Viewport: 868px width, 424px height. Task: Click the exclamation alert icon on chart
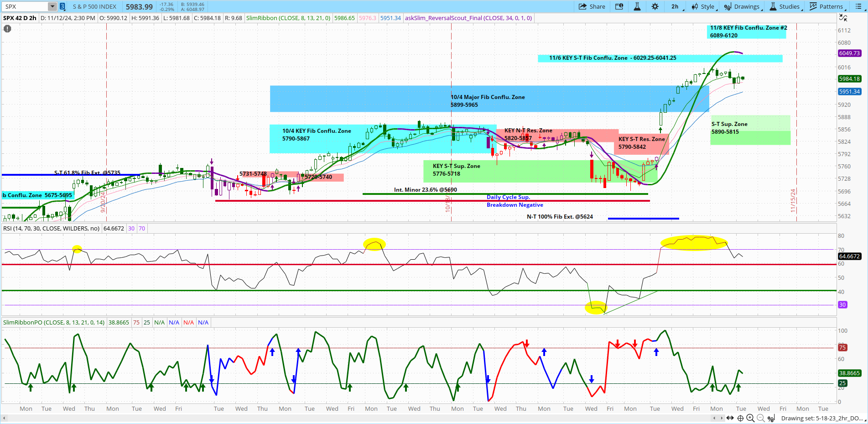[7, 29]
